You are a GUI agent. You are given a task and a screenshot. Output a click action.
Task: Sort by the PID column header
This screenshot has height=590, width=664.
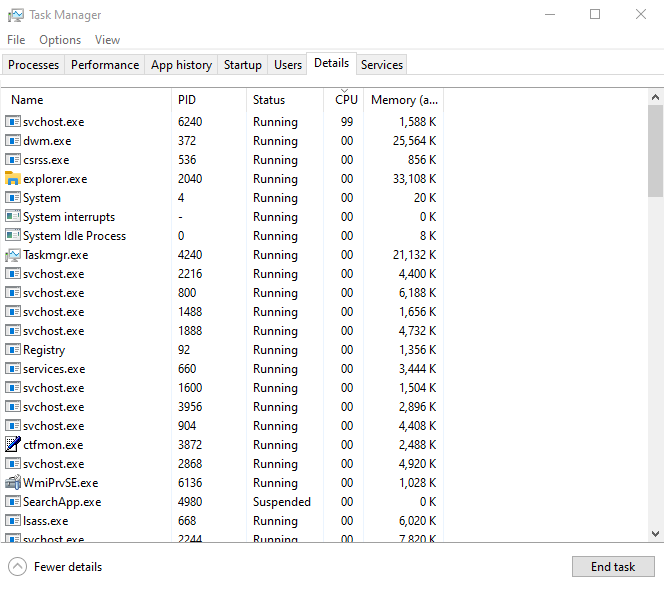[x=209, y=100]
